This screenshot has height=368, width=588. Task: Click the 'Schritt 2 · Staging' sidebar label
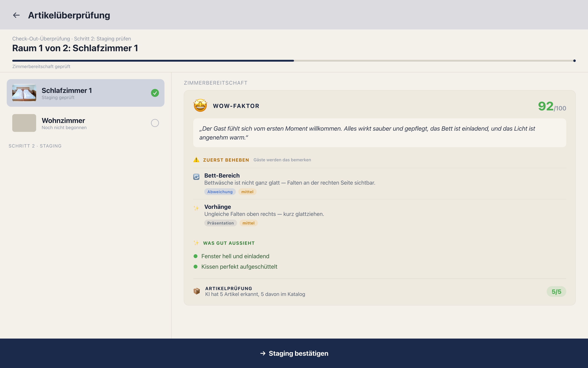pos(35,146)
